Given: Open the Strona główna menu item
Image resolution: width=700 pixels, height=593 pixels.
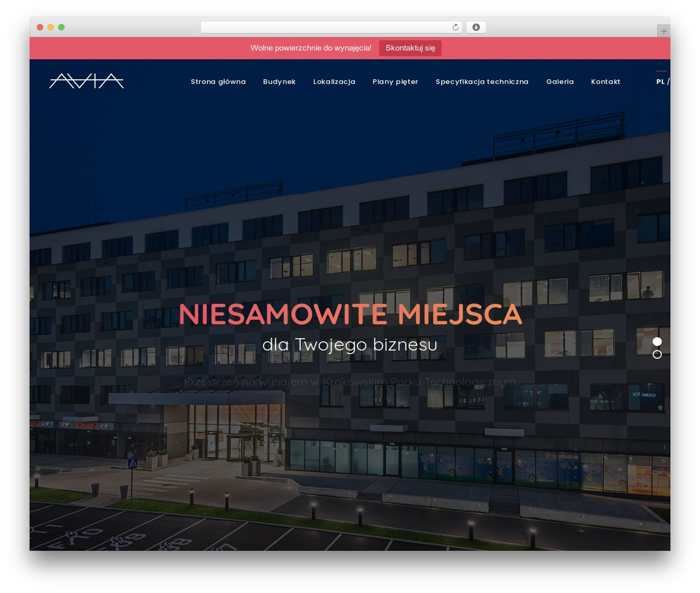Looking at the screenshot, I should pyautogui.click(x=218, y=82).
